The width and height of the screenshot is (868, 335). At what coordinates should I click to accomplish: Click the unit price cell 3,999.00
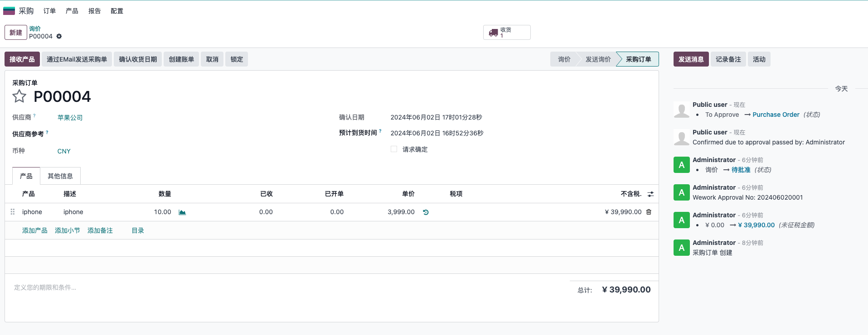coord(401,212)
